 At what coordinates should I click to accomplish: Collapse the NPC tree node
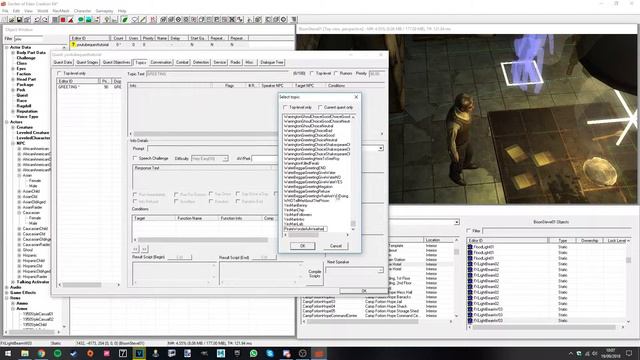[13, 143]
